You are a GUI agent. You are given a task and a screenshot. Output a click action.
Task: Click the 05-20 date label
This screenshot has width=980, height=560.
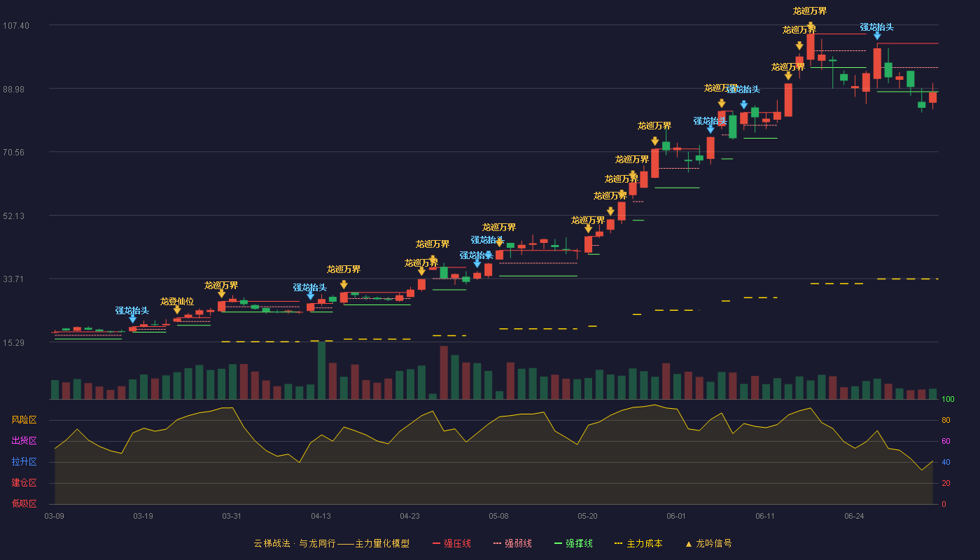pyautogui.click(x=588, y=516)
